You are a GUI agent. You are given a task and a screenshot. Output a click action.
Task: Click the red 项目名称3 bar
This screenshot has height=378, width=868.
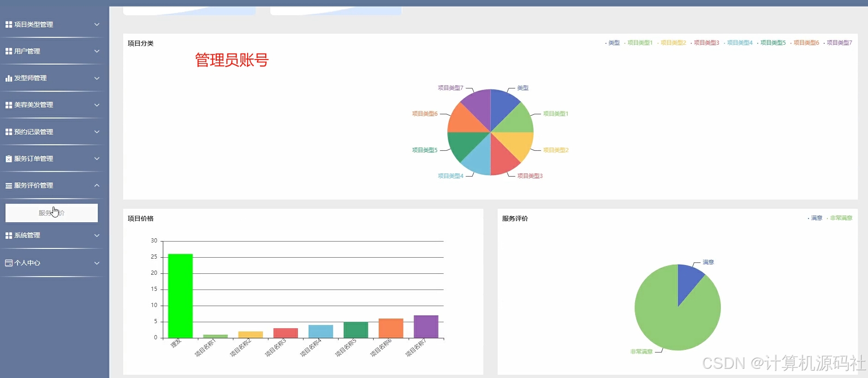pos(285,333)
